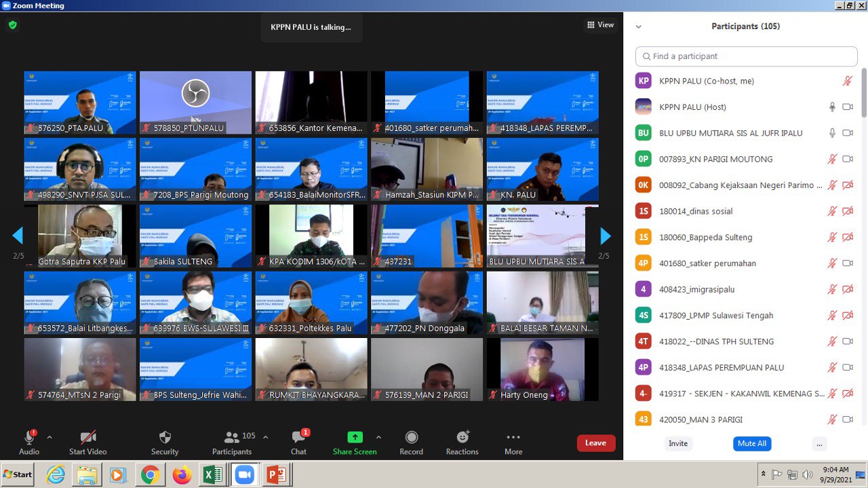The width and height of the screenshot is (868, 488).
Task: Start recording with the Record icon
Action: 411,438
